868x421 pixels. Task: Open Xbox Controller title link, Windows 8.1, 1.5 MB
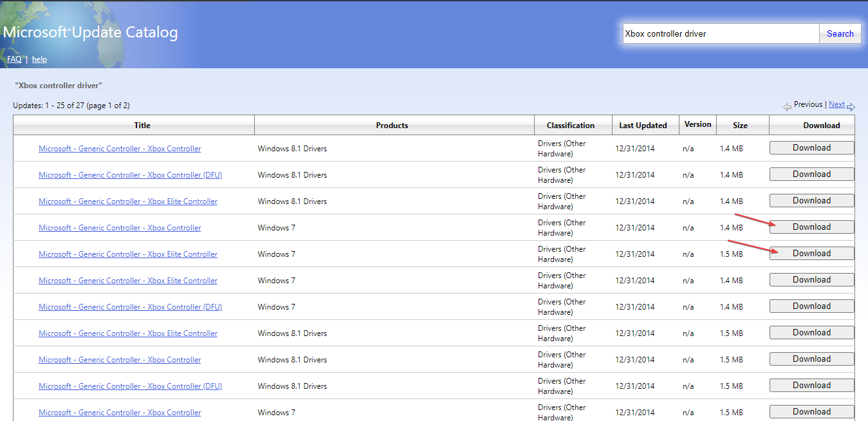click(x=120, y=360)
